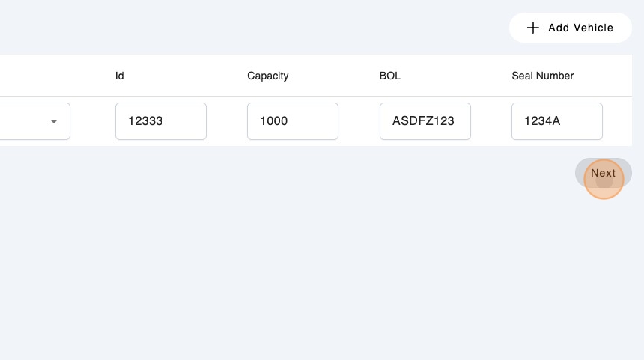Click the orange highlight circle on Next
The width and height of the screenshot is (644, 360).
point(604,179)
